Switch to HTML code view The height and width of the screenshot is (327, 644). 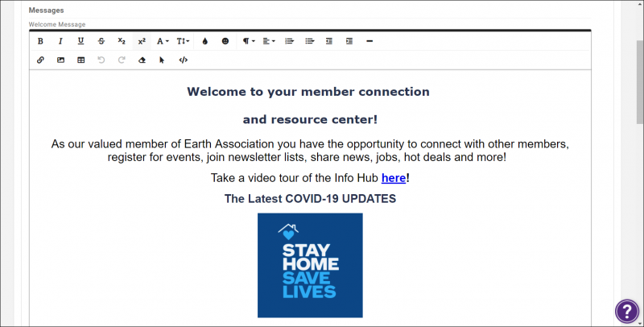183,60
